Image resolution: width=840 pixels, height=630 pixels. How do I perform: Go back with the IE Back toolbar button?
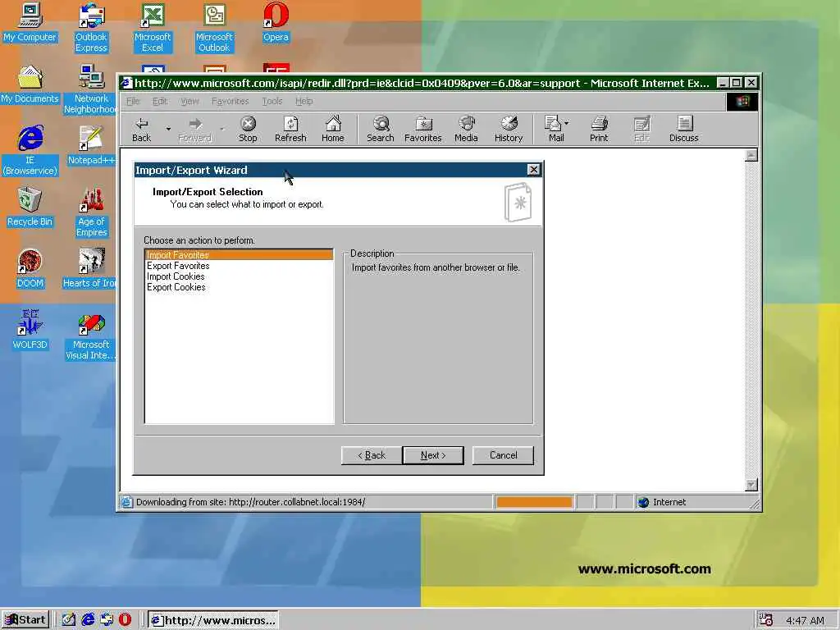[141, 130]
